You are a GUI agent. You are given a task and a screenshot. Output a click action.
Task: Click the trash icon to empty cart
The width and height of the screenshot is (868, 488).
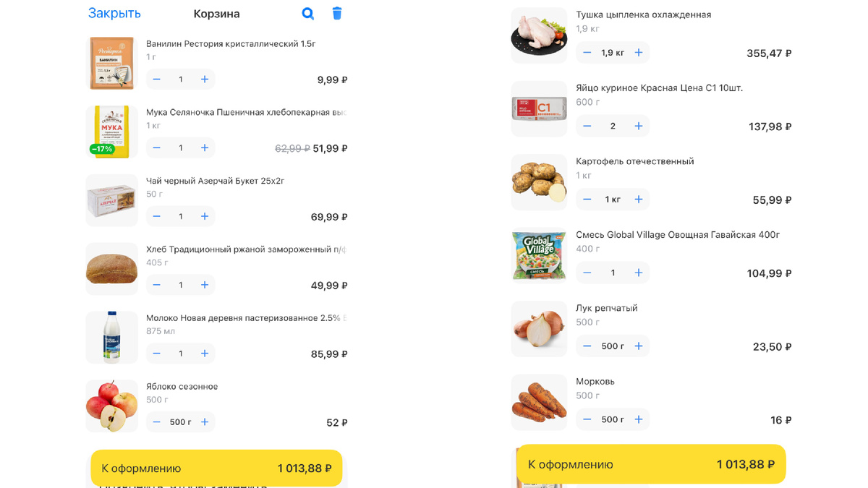tap(337, 13)
